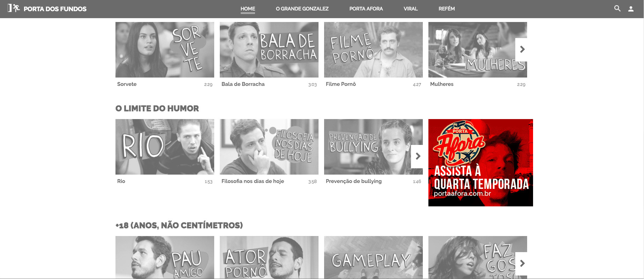Expand the +18 row with next arrow

pyautogui.click(x=522, y=263)
